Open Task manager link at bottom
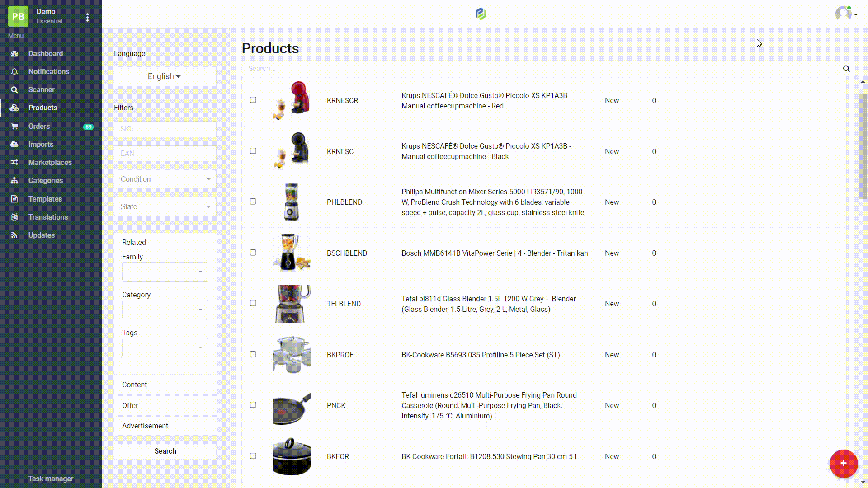The image size is (868, 488). [x=51, y=479]
